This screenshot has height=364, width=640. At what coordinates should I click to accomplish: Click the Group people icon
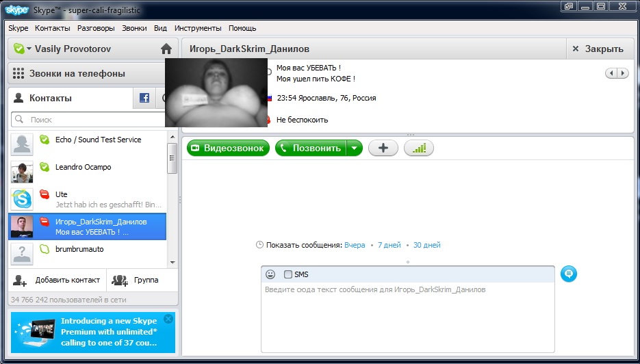pyautogui.click(x=120, y=281)
